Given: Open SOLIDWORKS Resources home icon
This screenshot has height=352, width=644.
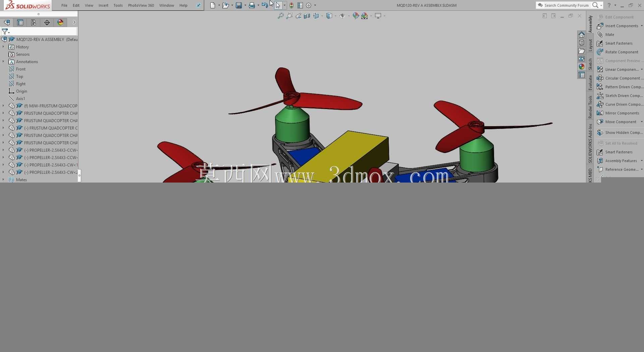Looking at the screenshot, I should (582, 35).
